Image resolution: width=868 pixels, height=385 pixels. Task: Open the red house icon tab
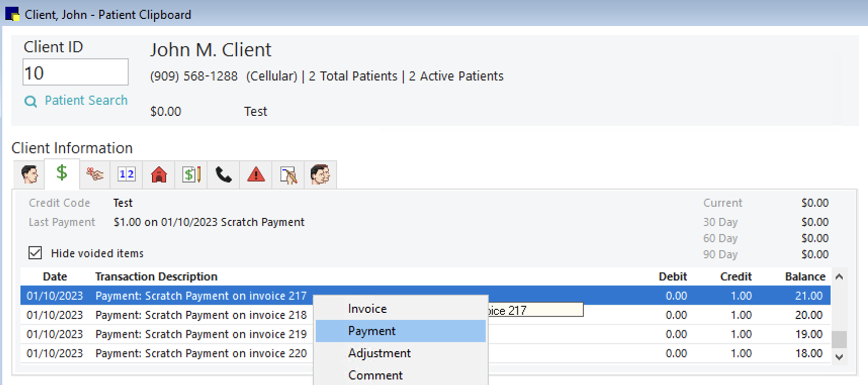[159, 175]
